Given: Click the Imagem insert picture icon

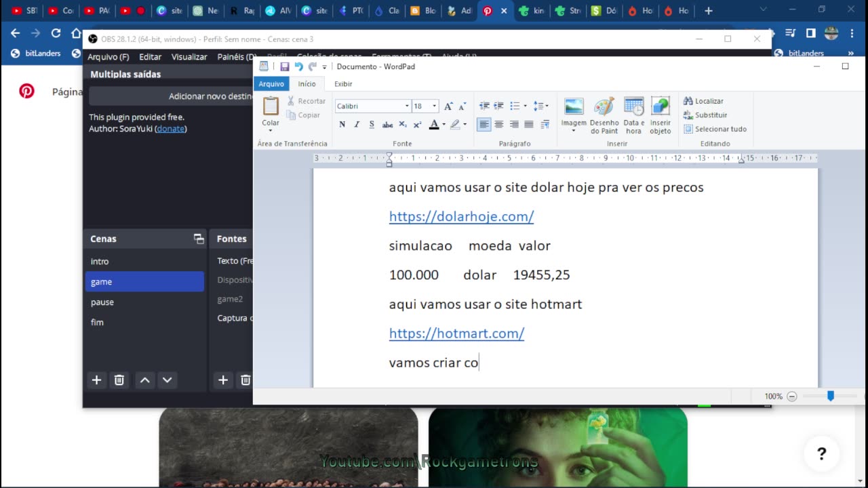Looking at the screenshot, I should coord(574,106).
